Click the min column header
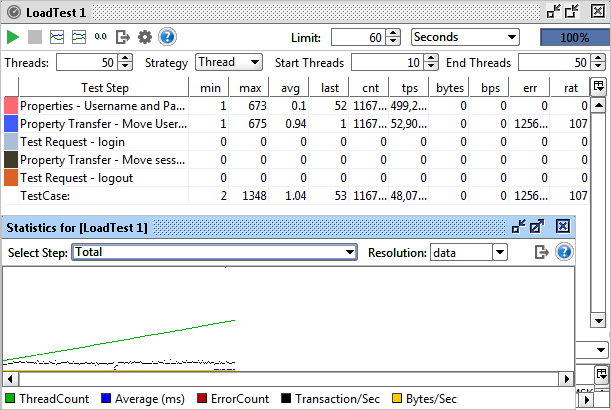The height and width of the screenshot is (410, 611). point(210,87)
